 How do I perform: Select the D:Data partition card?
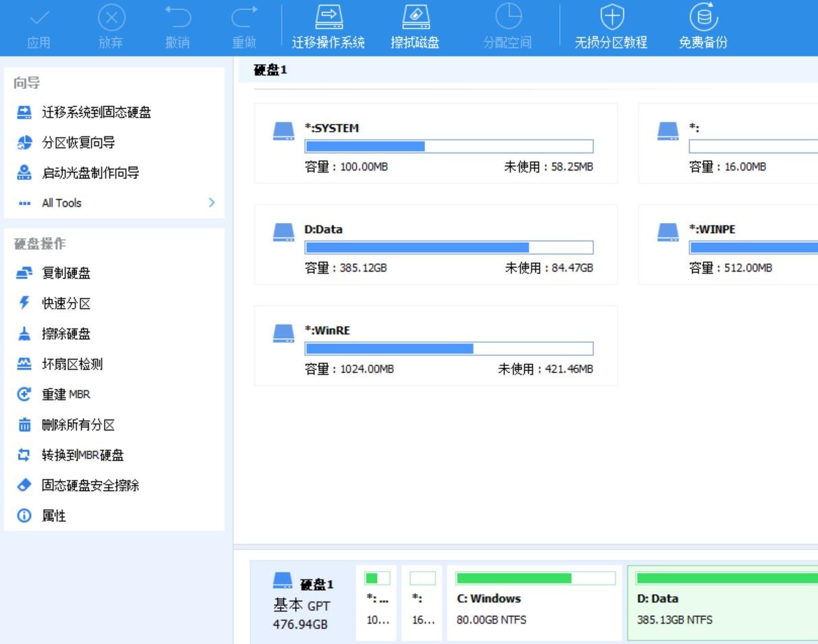435,244
